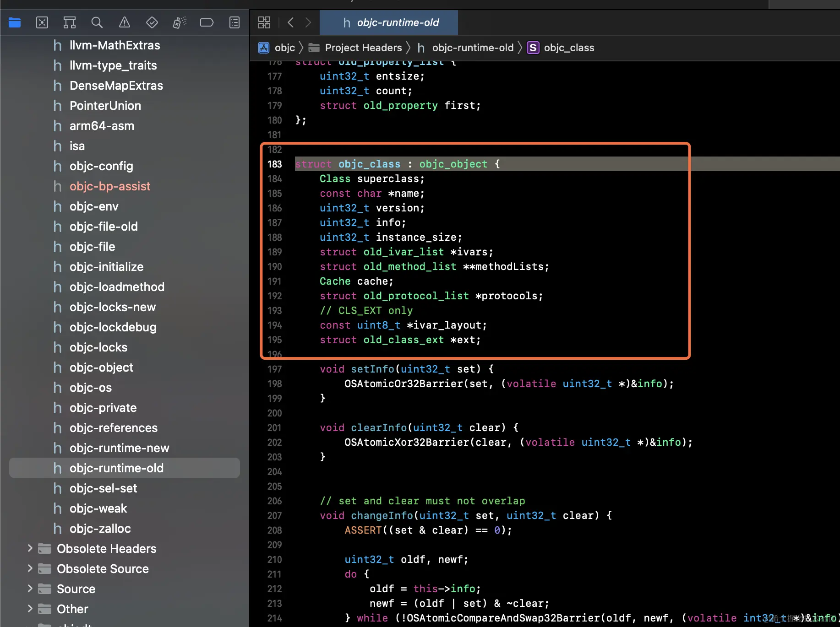Click the objc_object superclass identifier
Viewport: 840px width, 627px height.
pos(453,164)
